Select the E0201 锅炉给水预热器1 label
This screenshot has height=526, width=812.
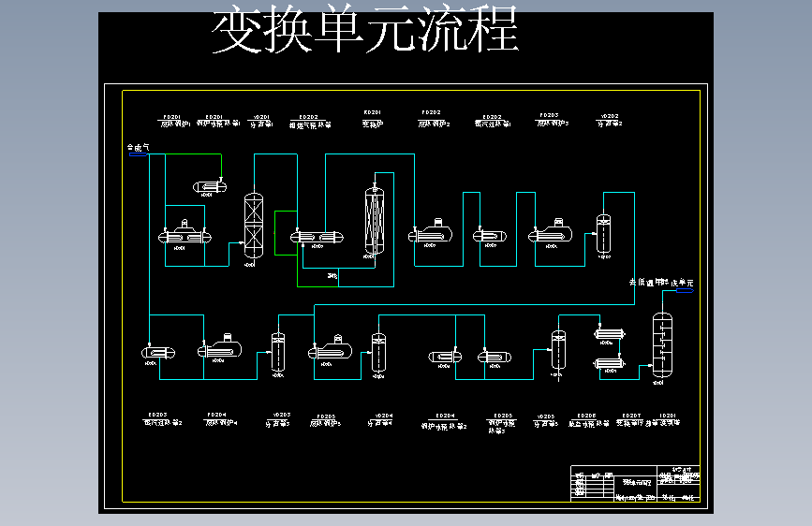click(217, 121)
